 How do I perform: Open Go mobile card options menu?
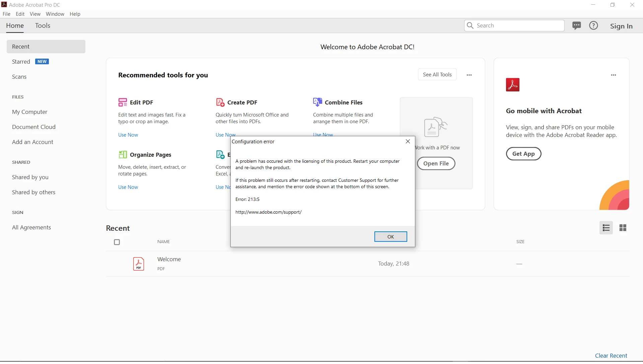(613, 75)
